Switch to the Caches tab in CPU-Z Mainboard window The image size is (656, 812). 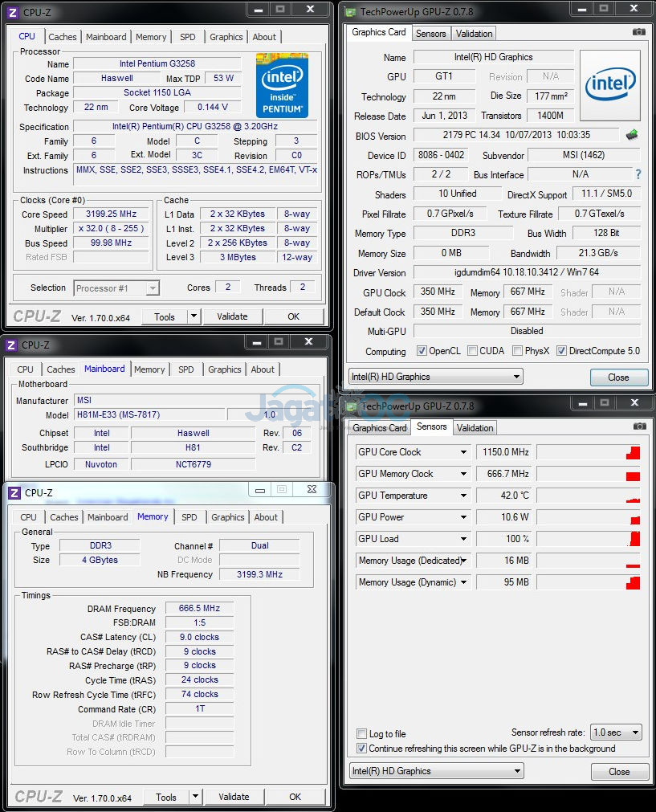click(x=61, y=369)
